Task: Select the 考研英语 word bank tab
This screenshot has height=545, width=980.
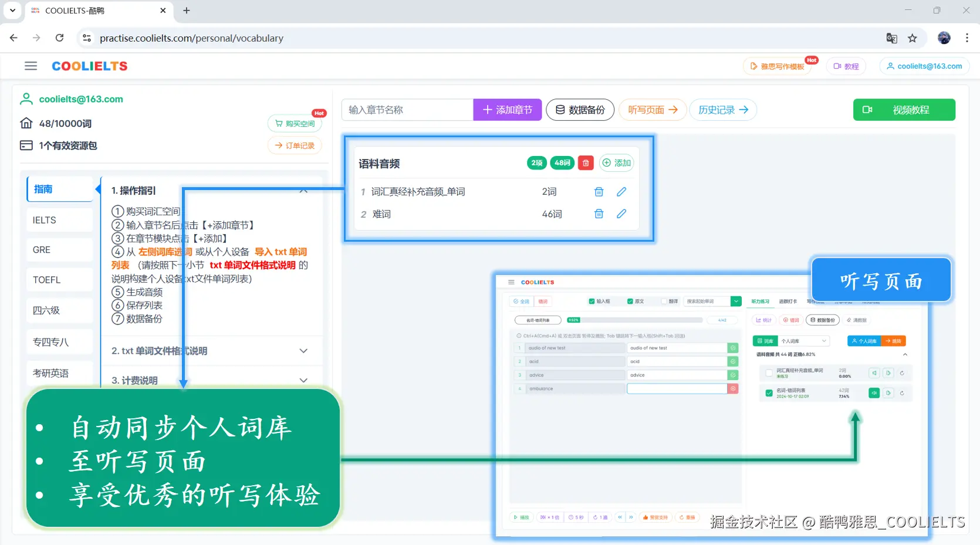Action: coord(60,373)
